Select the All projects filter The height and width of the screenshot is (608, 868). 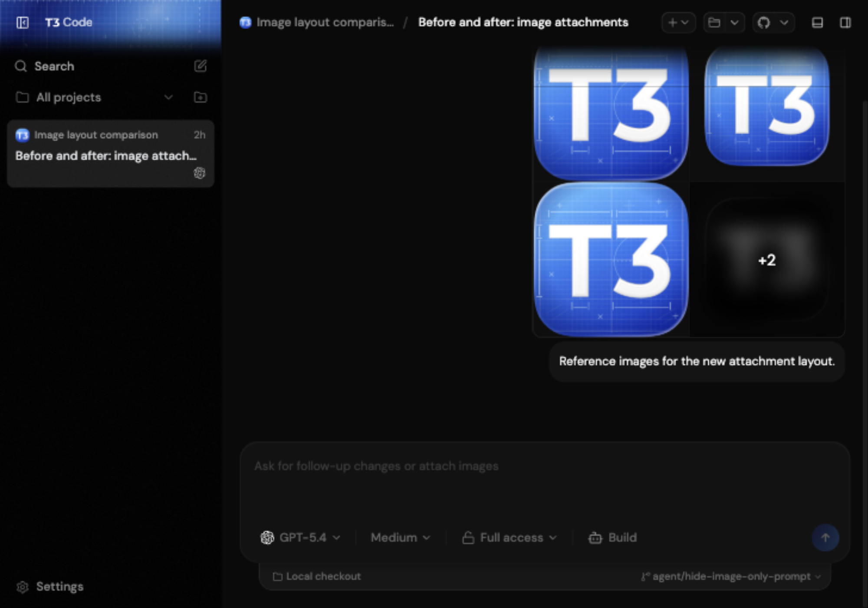[95, 97]
